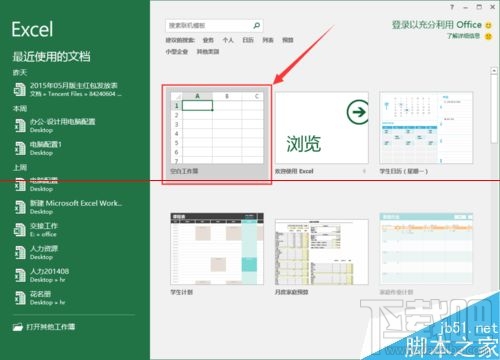The height and width of the screenshot is (360, 500).
Task: Click 登录以充分利用 Office sign-in link
Action: (x=437, y=25)
